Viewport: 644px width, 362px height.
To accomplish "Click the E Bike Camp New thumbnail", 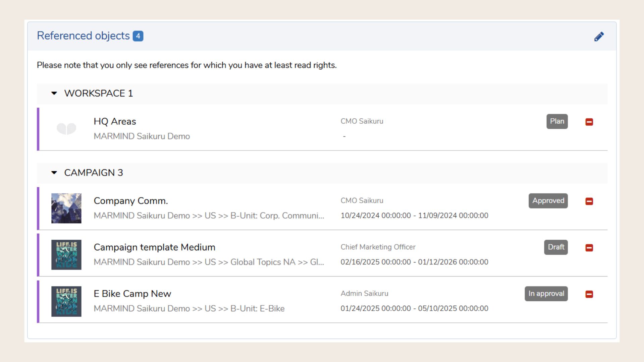I will pyautogui.click(x=66, y=301).
